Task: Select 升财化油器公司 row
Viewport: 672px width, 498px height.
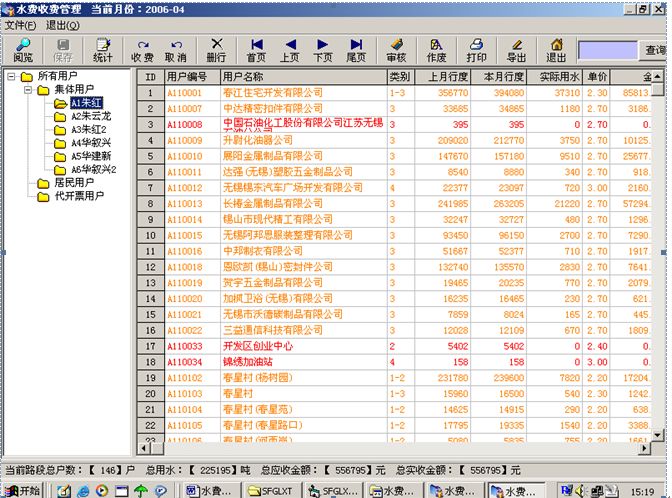Action: coord(394,140)
